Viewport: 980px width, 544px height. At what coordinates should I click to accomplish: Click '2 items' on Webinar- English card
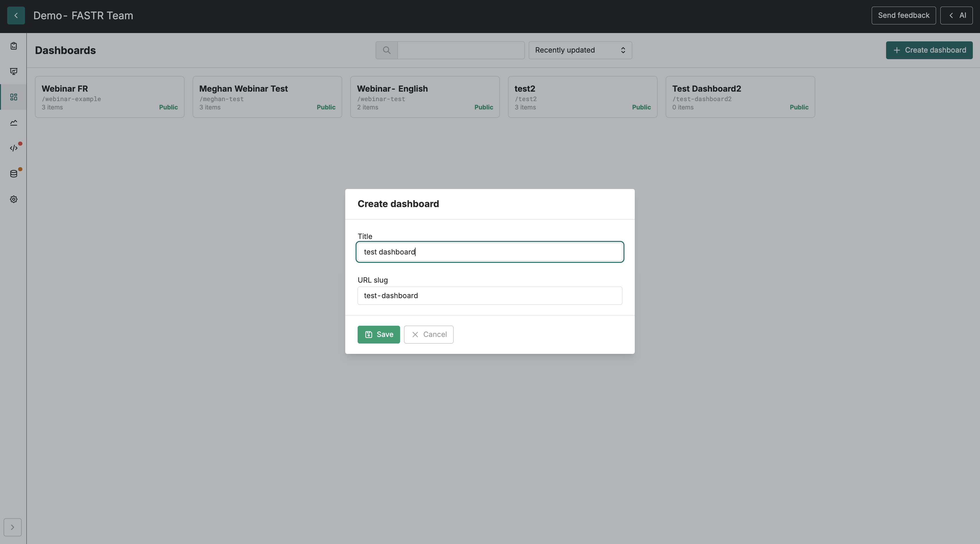tap(368, 107)
